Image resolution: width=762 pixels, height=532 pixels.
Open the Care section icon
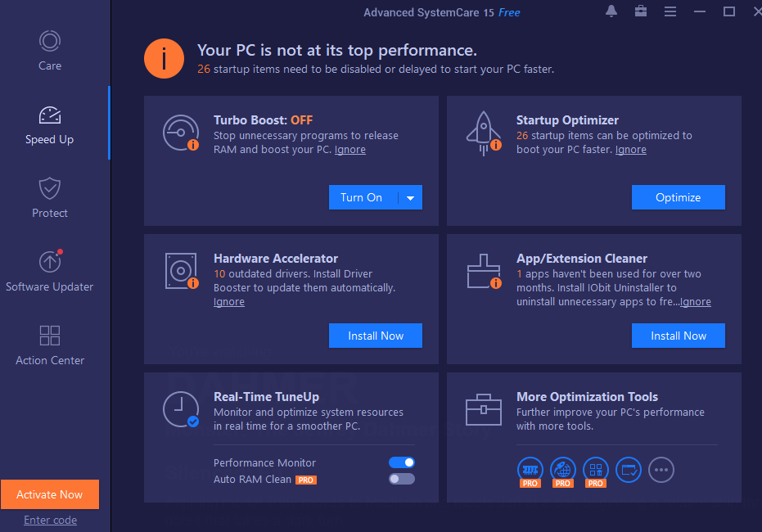pyautogui.click(x=50, y=41)
